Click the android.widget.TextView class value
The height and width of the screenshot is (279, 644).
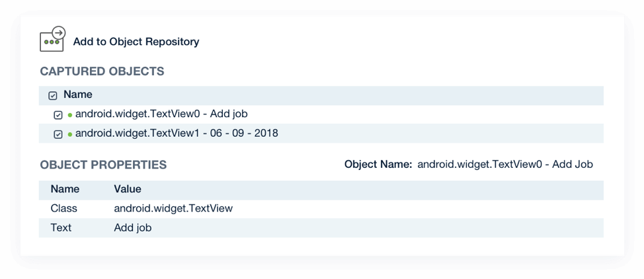point(173,209)
